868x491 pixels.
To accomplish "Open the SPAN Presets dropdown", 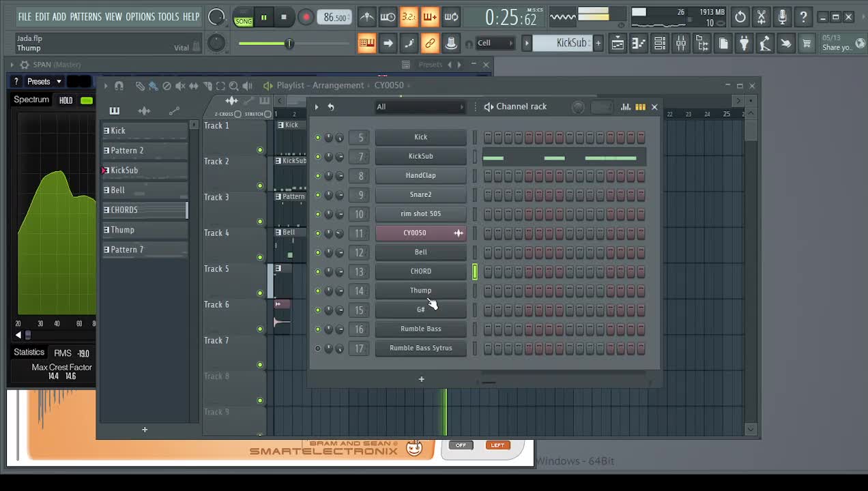I will click(x=44, y=81).
